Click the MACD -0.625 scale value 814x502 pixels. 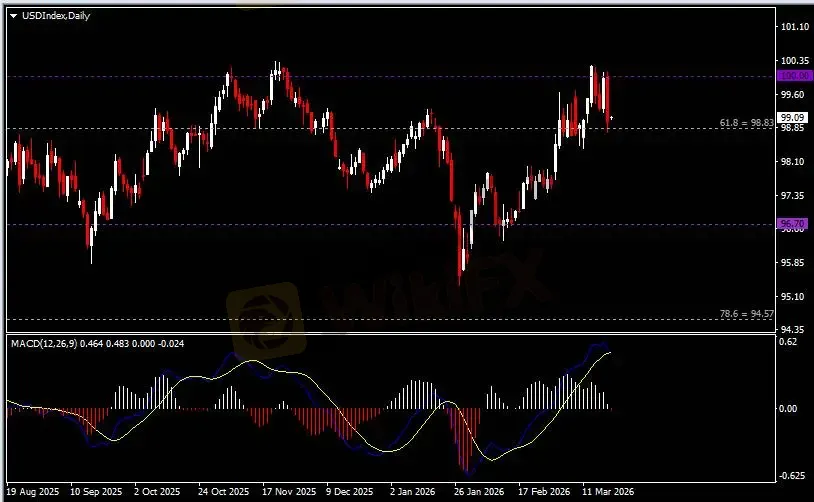(x=791, y=475)
